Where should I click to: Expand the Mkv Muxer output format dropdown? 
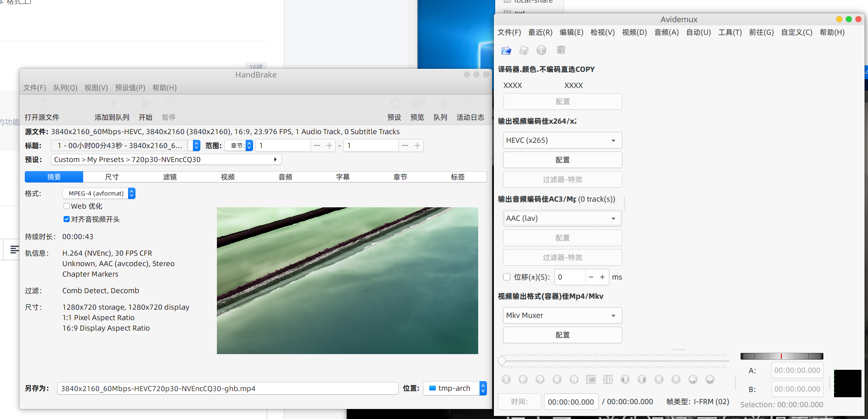pyautogui.click(x=562, y=315)
